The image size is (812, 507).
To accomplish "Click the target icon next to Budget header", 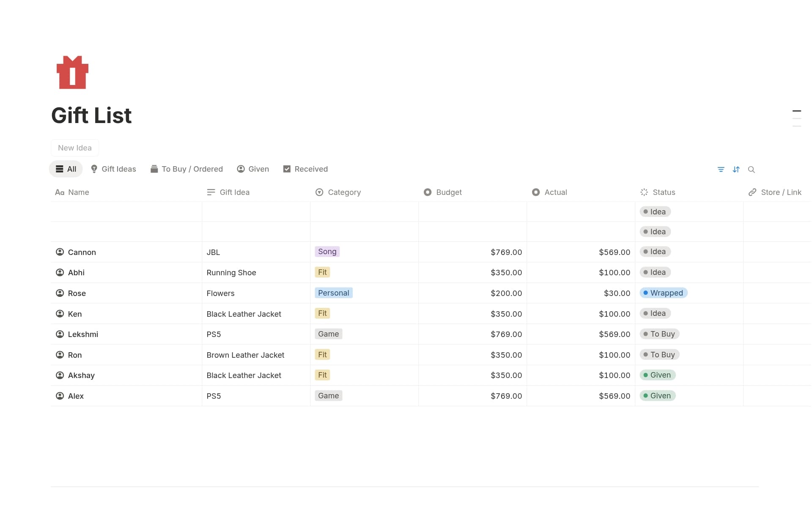I will click(x=428, y=192).
